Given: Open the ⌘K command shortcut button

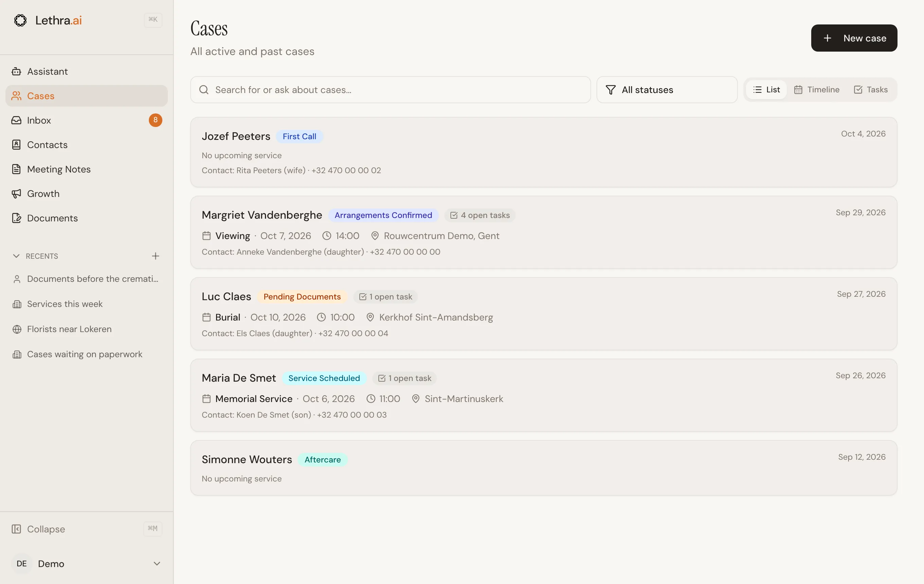Looking at the screenshot, I should point(153,20).
